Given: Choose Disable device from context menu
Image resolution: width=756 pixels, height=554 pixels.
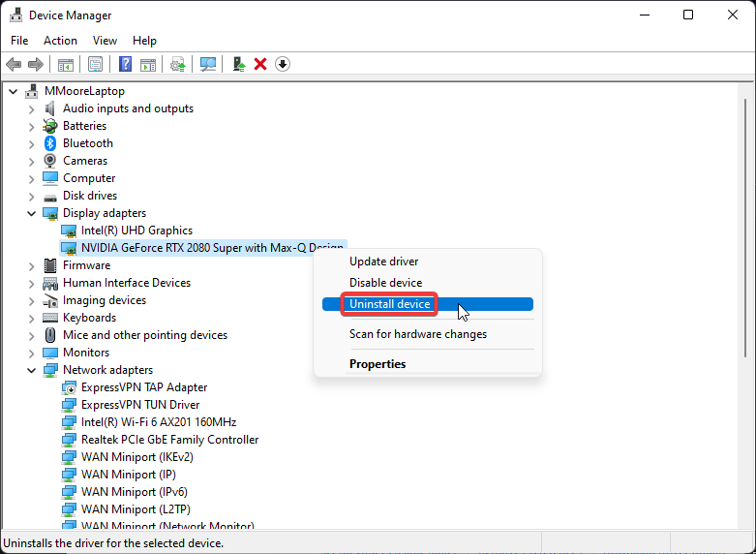Looking at the screenshot, I should (x=428, y=283).
